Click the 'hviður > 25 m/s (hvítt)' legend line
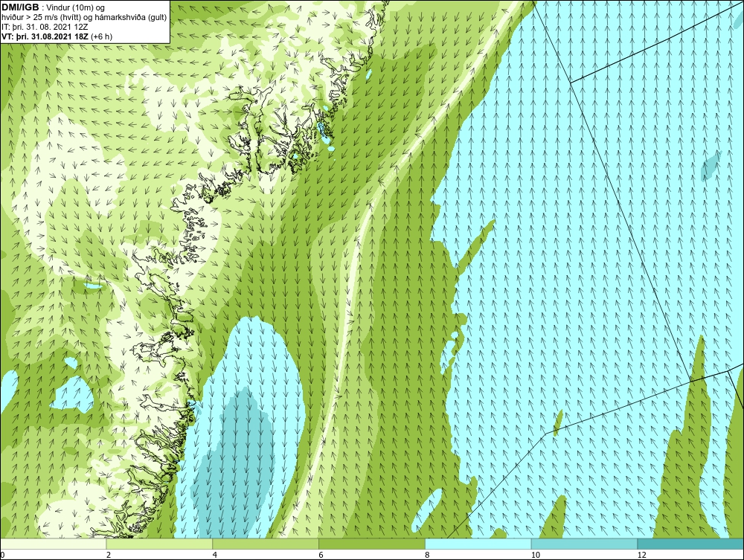Image resolution: width=744 pixels, height=560 pixels. [84, 18]
